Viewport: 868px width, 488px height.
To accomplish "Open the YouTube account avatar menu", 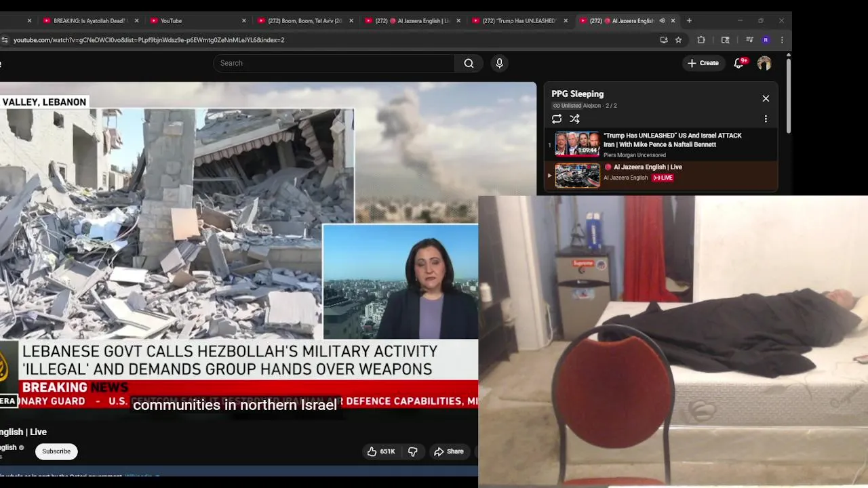I will (764, 63).
